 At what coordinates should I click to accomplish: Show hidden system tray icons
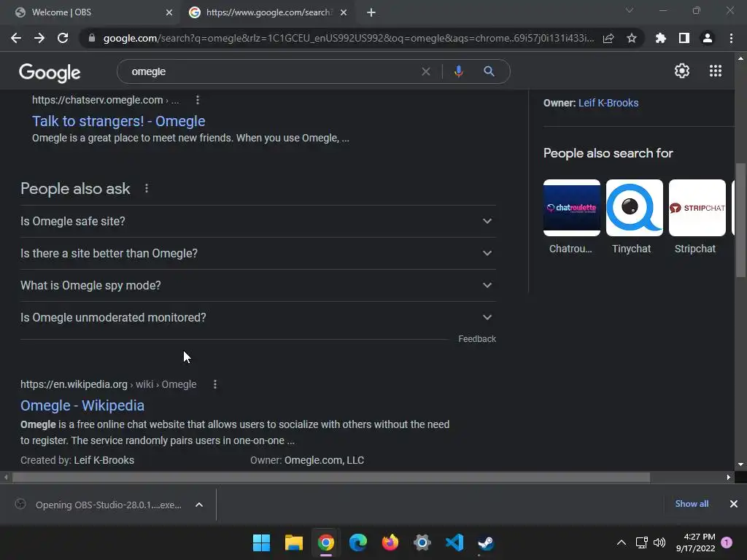(622, 542)
